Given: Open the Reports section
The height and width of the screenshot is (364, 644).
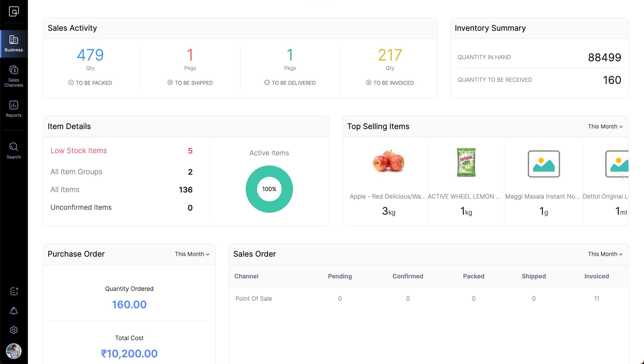Looking at the screenshot, I should pyautogui.click(x=14, y=109).
